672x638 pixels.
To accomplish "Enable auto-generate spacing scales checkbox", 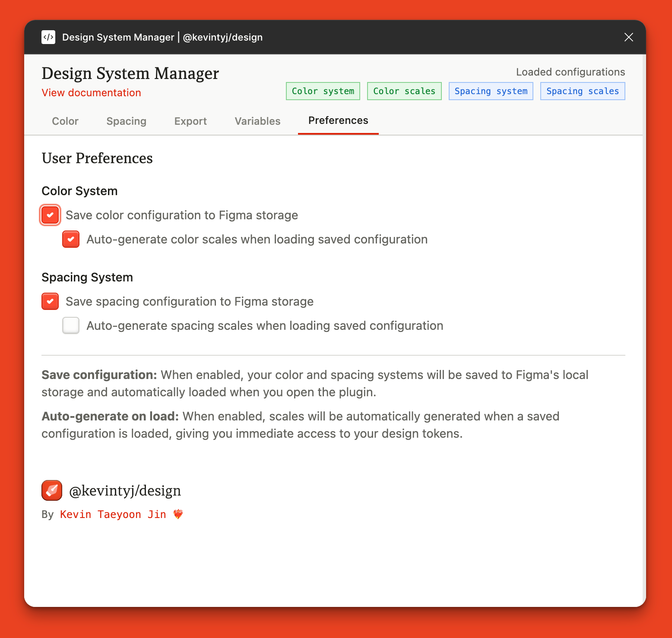I will click(x=71, y=325).
